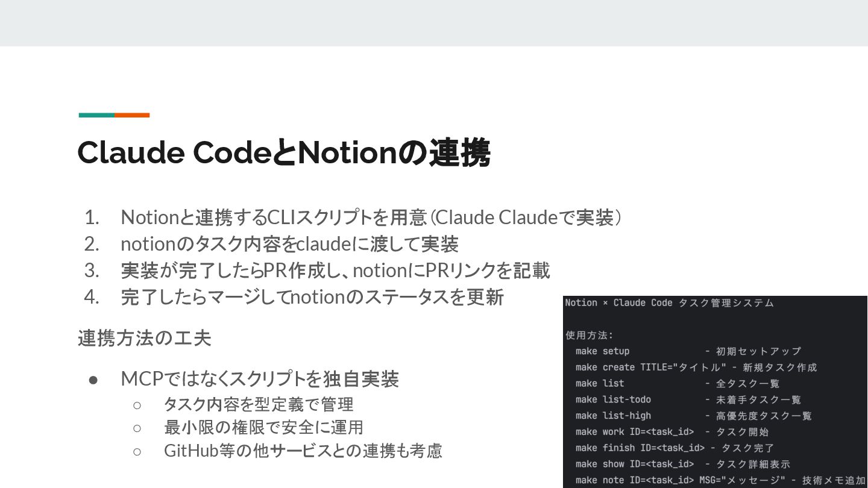Click 'make work ID=<task_id>' line
The image size is (868, 488).
click(x=672, y=432)
